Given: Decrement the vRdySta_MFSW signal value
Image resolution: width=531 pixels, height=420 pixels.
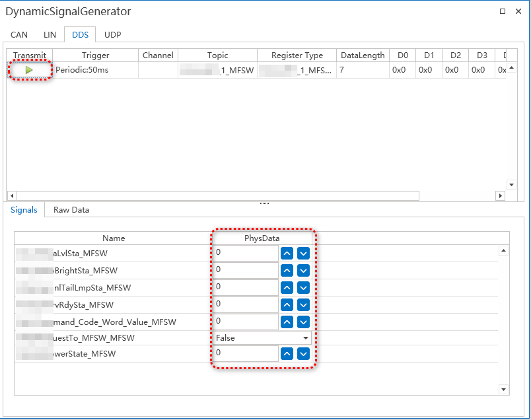Looking at the screenshot, I should (303, 304).
